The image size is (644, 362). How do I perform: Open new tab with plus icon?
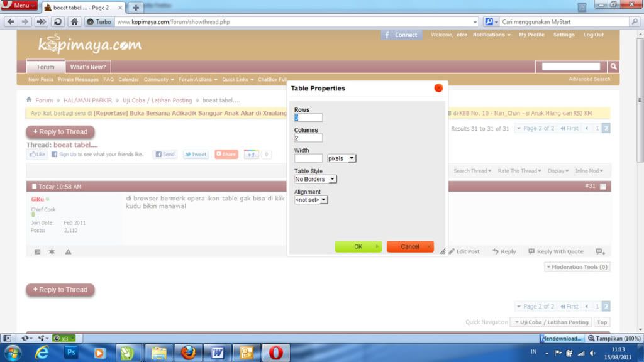point(136,8)
